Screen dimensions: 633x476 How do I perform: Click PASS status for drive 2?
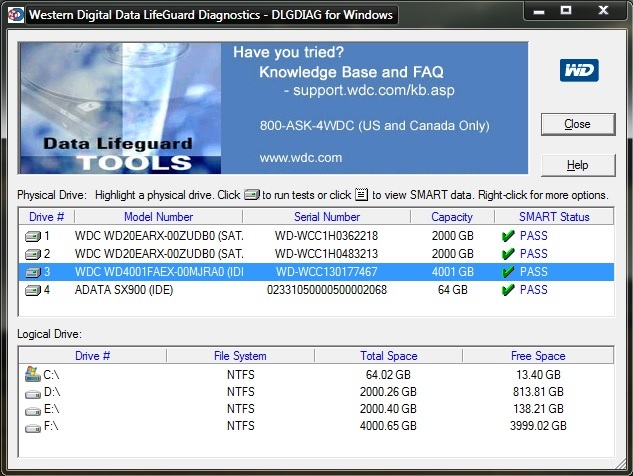[x=534, y=254]
